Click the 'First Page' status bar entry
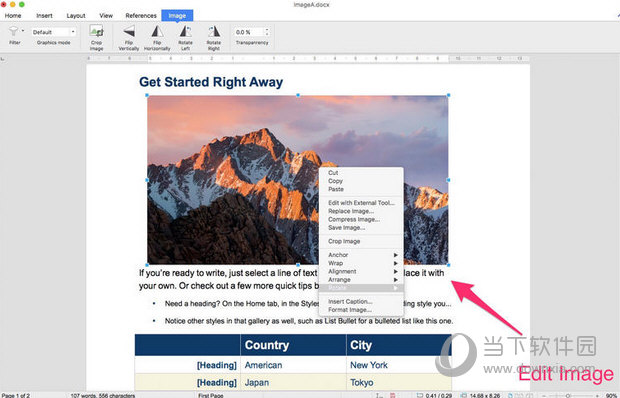Image resolution: width=620 pixels, height=398 pixels. 211,395
